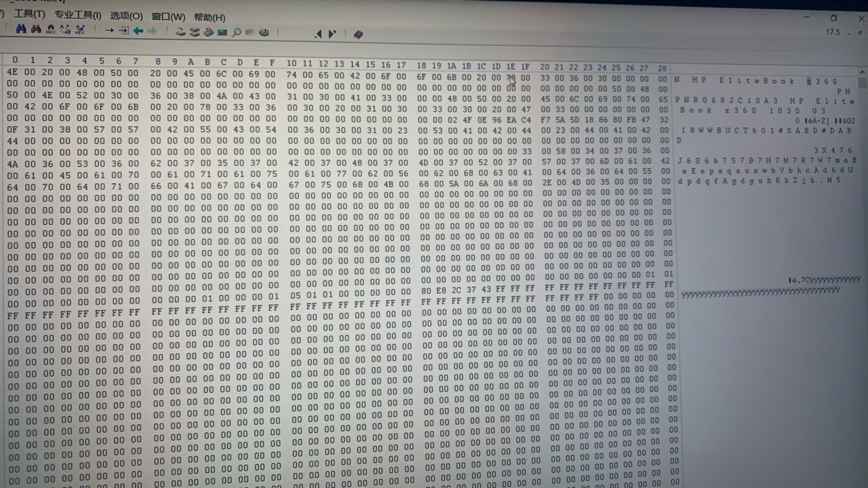The width and height of the screenshot is (868, 488).
Task: Click the red binoculars Find Hex Values icon
Action: [x=36, y=30]
